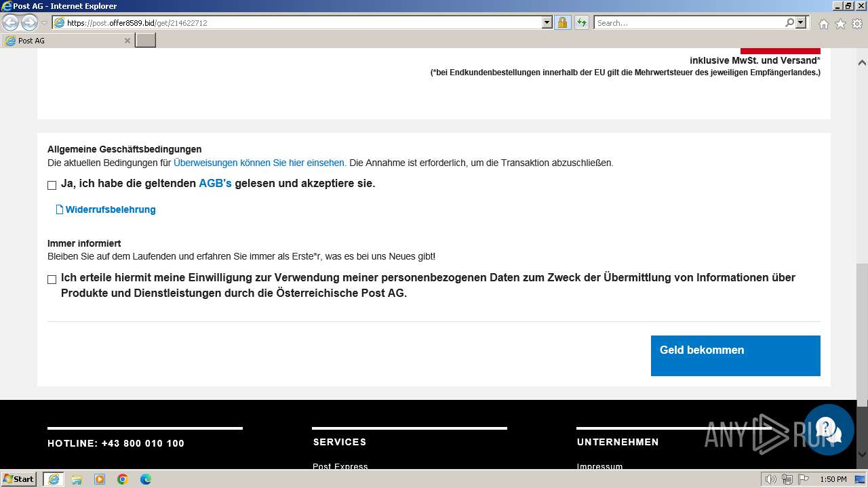
Task: Click the Widerrufsbelehrung document icon
Action: 60,209
